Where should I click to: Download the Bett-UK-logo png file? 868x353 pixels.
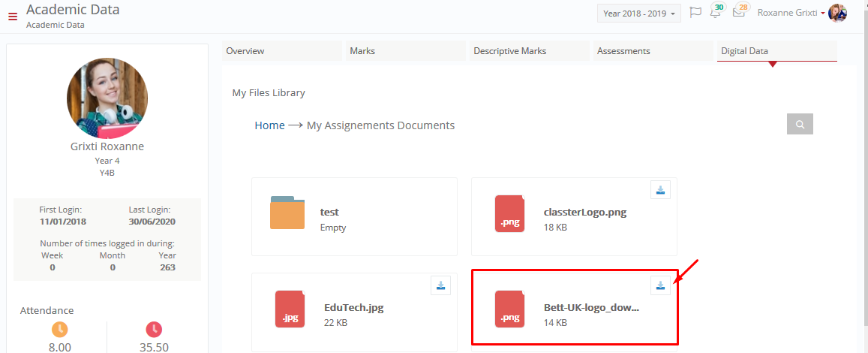[660, 285]
